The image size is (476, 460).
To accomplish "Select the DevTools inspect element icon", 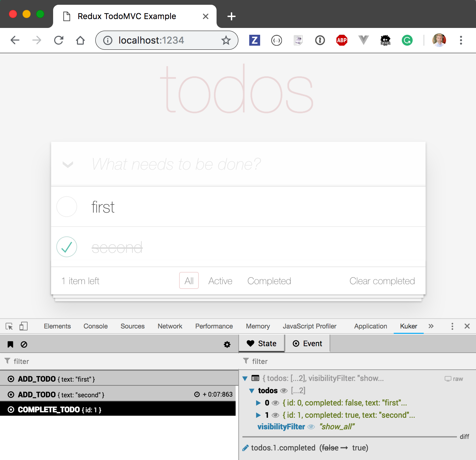I will point(9,326).
